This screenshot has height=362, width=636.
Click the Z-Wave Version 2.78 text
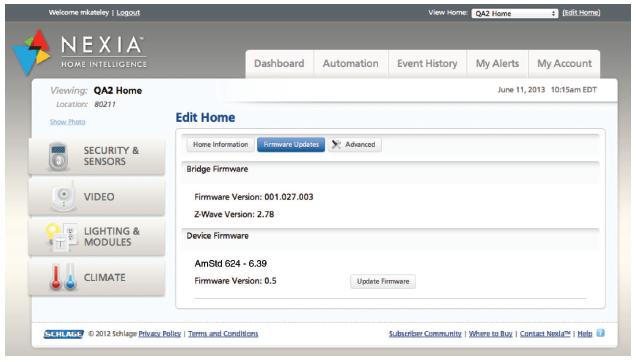point(234,214)
